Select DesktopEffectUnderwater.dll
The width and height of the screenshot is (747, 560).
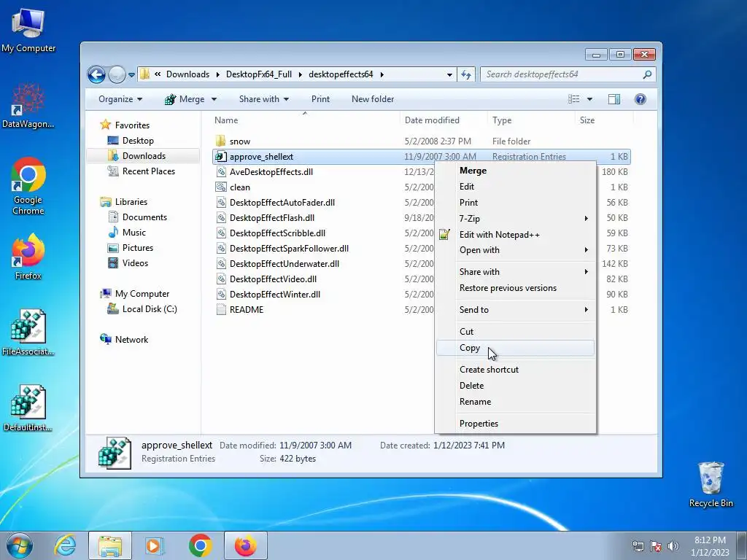tap(284, 263)
